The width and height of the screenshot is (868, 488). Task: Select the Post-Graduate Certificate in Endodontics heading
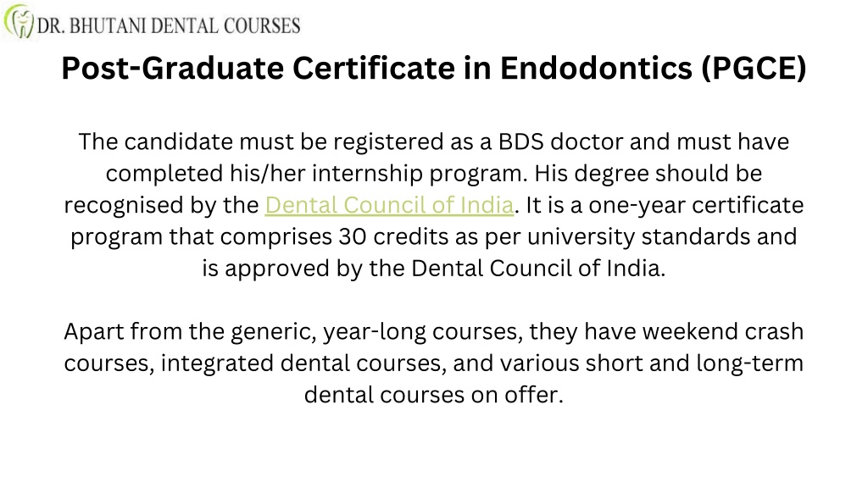(433, 68)
